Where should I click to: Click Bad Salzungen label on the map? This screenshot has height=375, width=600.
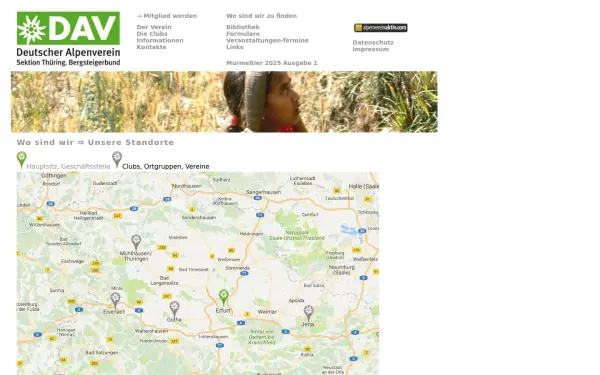click(102, 353)
